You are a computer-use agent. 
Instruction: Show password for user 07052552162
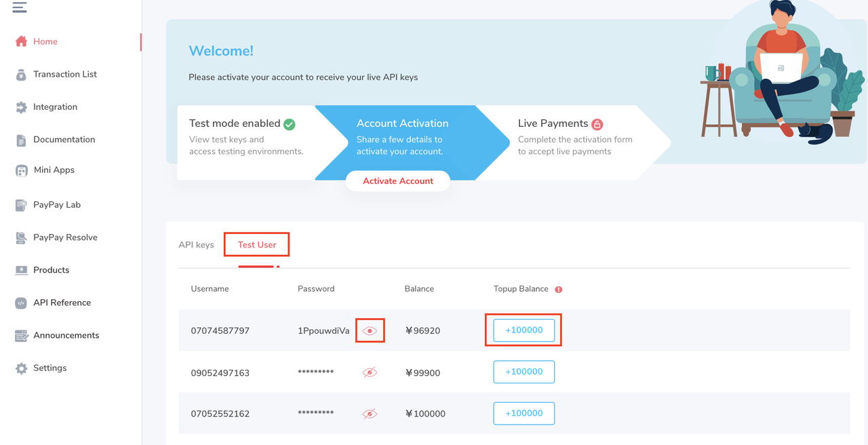pyautogui.click(x=370, y=414)
